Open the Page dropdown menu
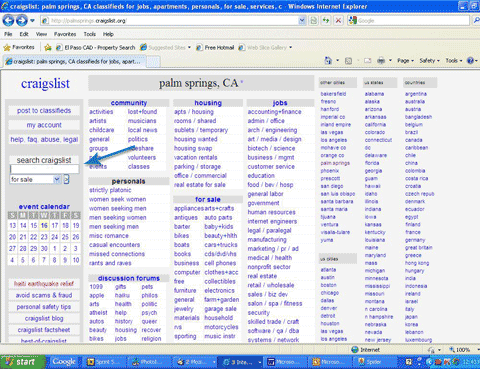Viewport: 480px width, 369px height. point(405,61)
